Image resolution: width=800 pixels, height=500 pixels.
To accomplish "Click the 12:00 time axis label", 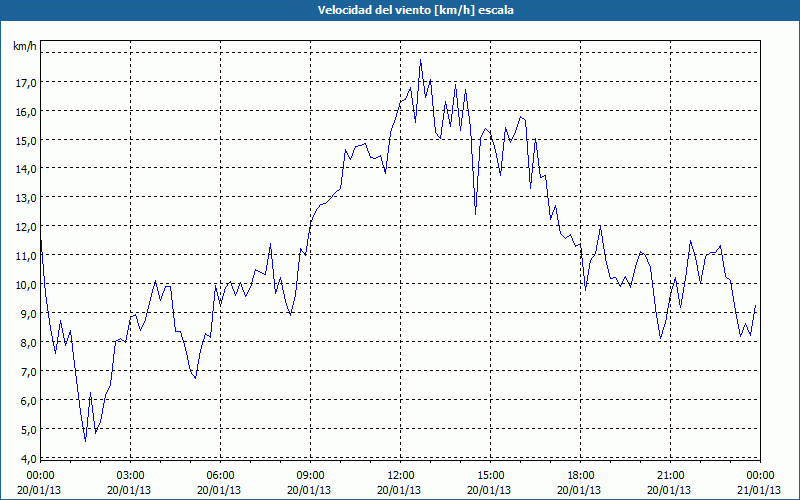I will pyautogui.click(x=401, y=476).
